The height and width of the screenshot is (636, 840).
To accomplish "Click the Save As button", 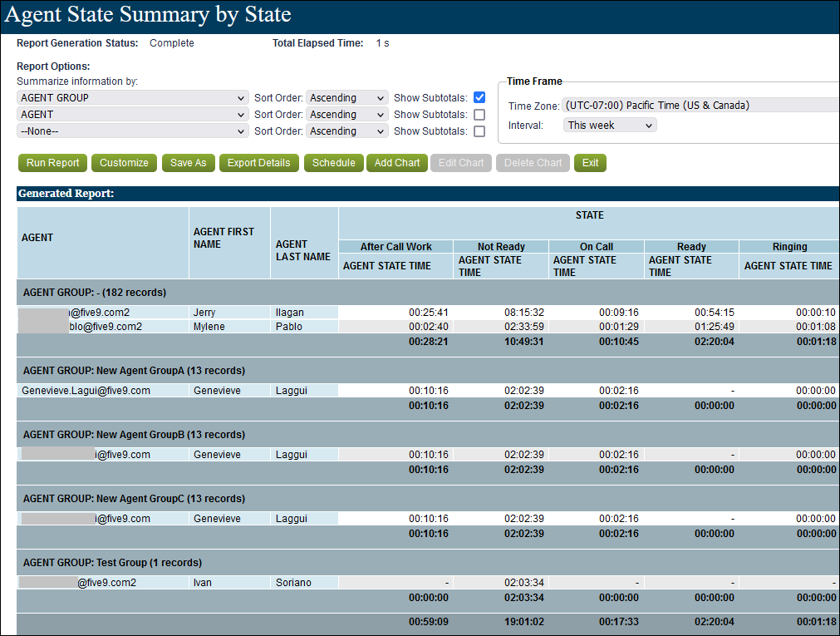I will (188, 163).
